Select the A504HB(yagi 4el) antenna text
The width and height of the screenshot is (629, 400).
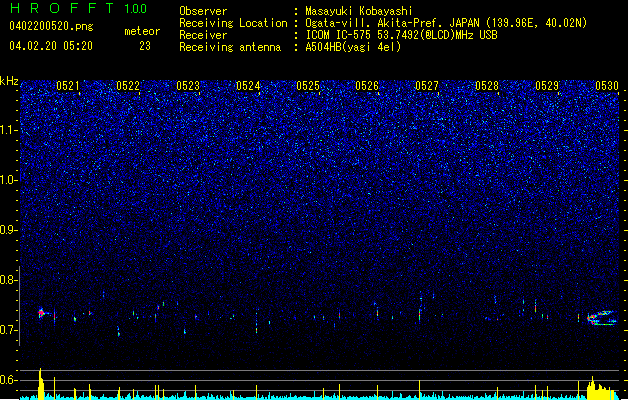click(353, 47)
